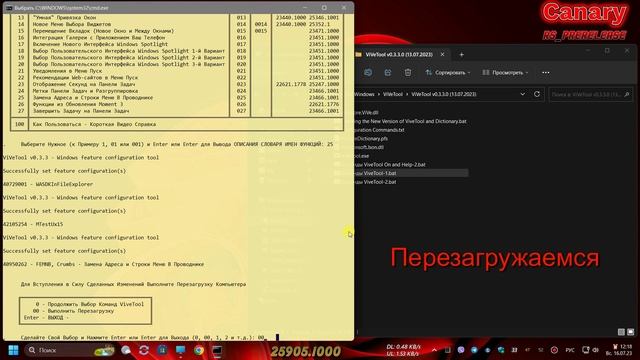This screenshot has height=360, width=640.
Task: Switch Explorer to large thumbnails view icon
Action: (631, 332)
